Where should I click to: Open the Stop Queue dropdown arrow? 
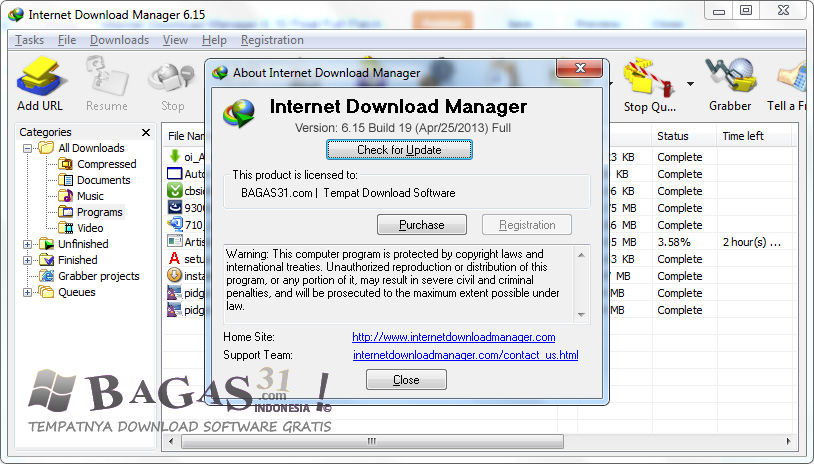690,84
